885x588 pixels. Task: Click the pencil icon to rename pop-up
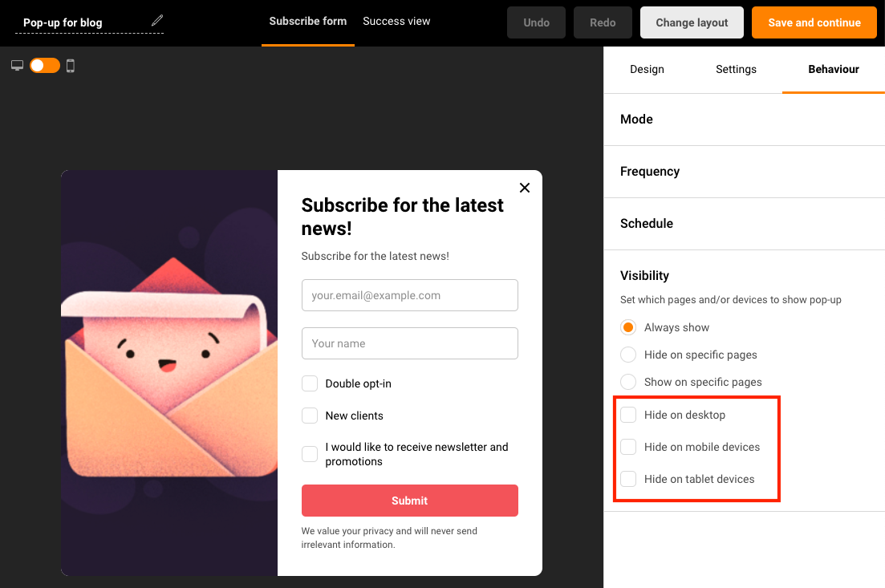point(157,21)
